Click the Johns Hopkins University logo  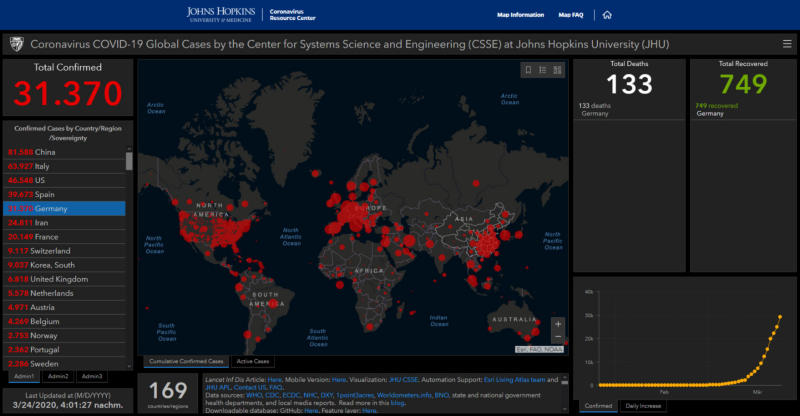[221, 14]
